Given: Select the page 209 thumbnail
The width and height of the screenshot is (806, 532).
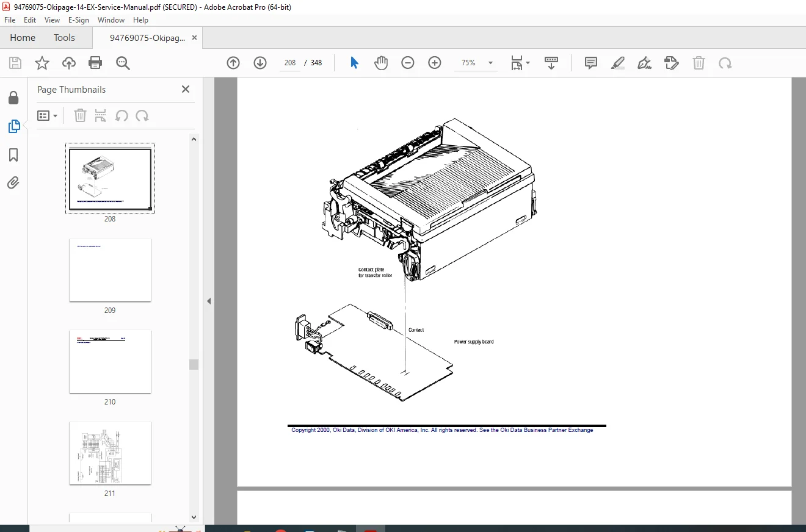Looking at the screenshot, I should tap(110, 270).
